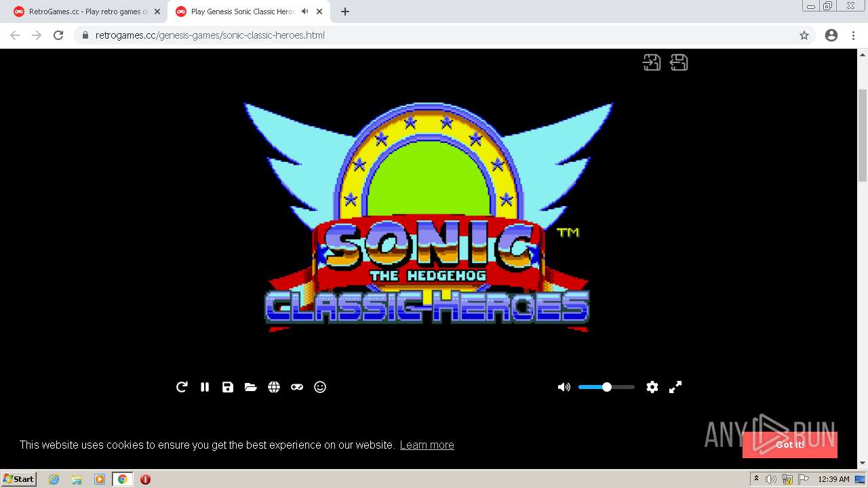Launch Internet Explorer from taskbar
Image resolution: width=868 pixels, height=488 pixels.
coord(54,479)
